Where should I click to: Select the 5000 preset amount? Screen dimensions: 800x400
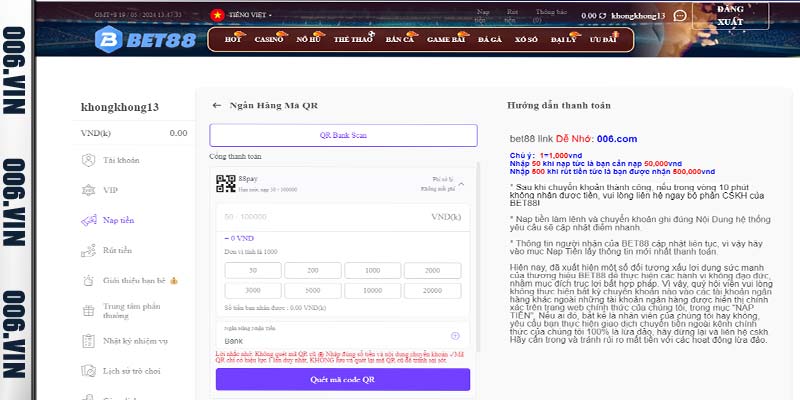pyautogui.click(x=313, y=291)
